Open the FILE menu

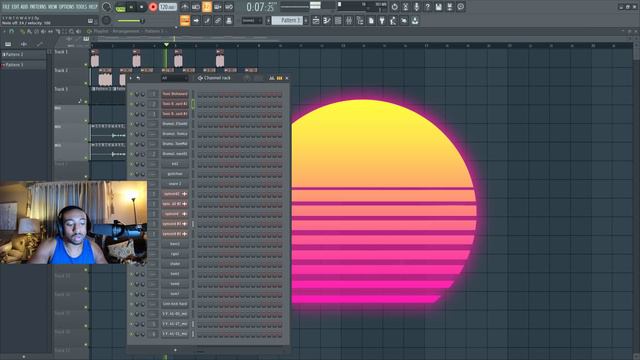click(6, 7)
